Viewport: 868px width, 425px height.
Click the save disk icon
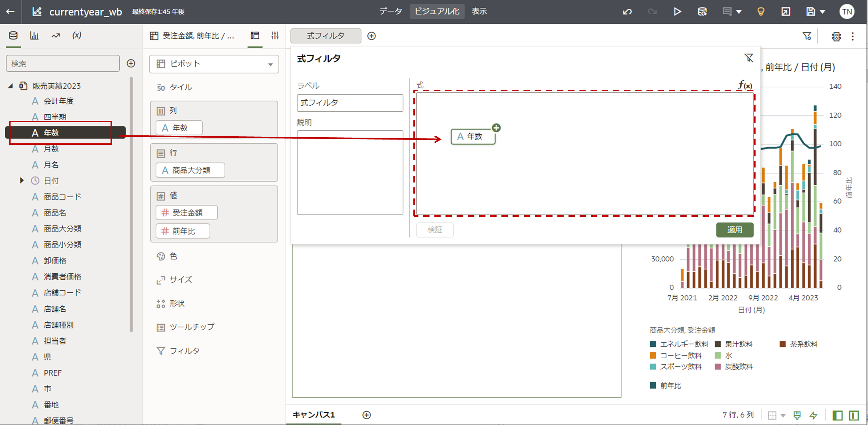coord(810,12)
